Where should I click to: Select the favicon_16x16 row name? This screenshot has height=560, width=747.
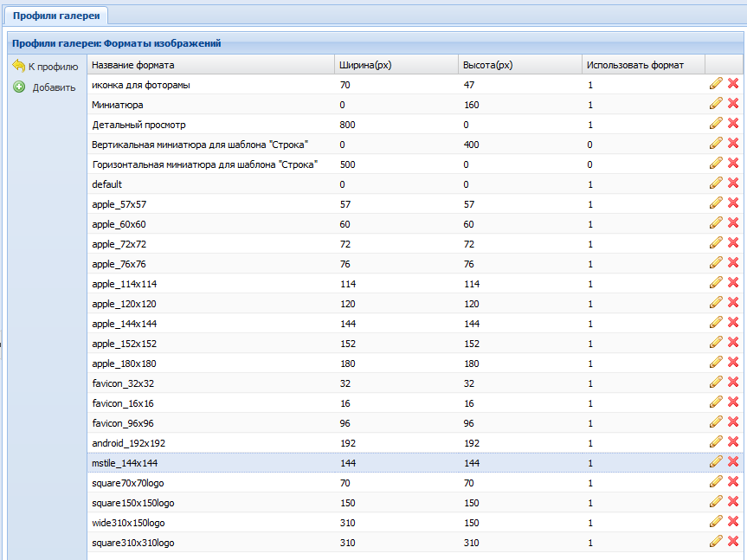click(x=122, y=403)
